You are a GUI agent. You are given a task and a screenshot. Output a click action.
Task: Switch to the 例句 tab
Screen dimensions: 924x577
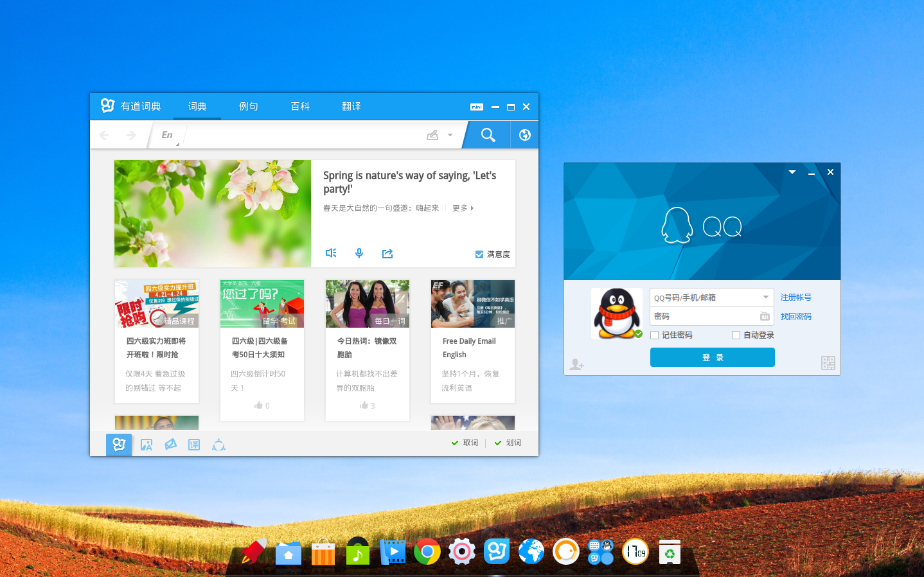249,107
